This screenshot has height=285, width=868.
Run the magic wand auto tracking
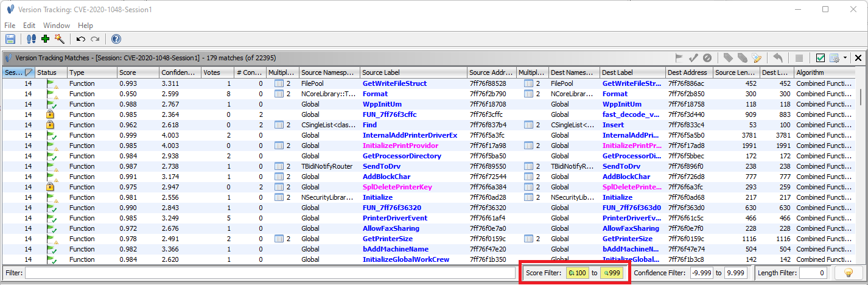click(x=59, y=39)
